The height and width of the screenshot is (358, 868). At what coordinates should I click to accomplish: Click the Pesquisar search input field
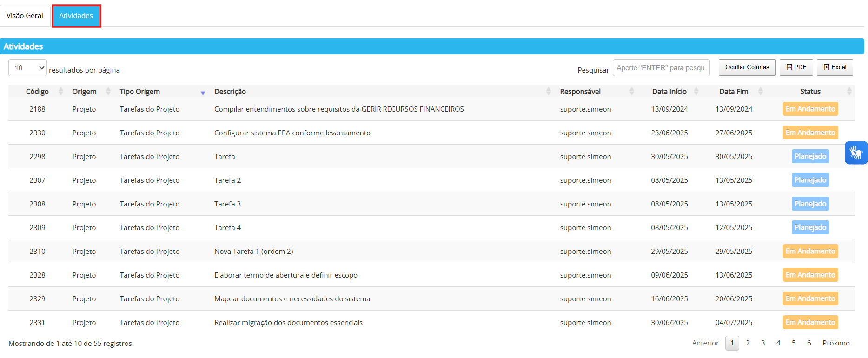661,68
